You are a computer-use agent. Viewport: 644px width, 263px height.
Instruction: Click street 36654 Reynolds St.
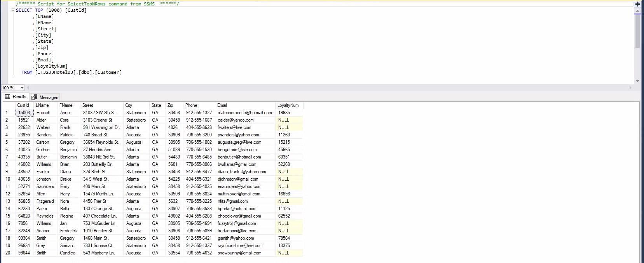click(102, 142)
